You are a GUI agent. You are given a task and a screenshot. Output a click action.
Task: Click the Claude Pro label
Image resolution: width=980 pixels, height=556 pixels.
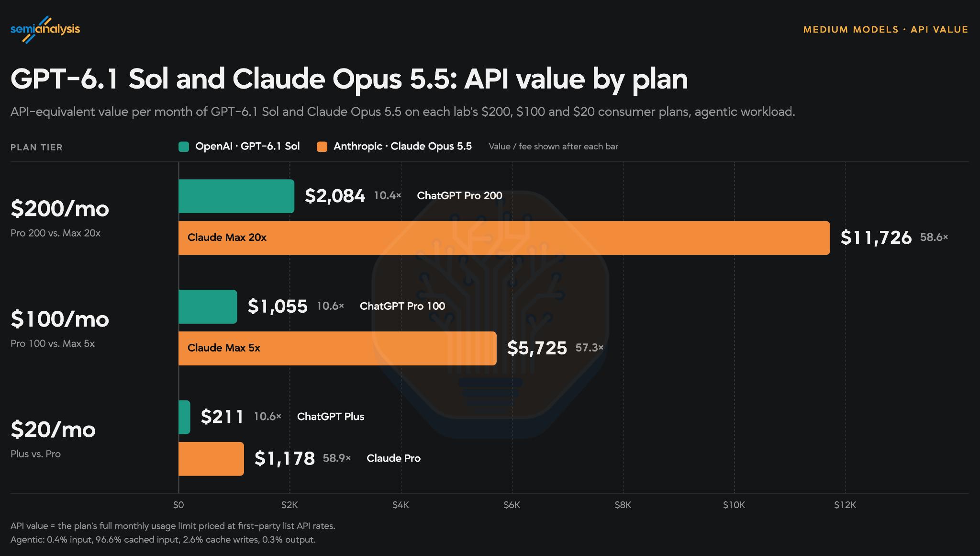(x=393, y=458)
